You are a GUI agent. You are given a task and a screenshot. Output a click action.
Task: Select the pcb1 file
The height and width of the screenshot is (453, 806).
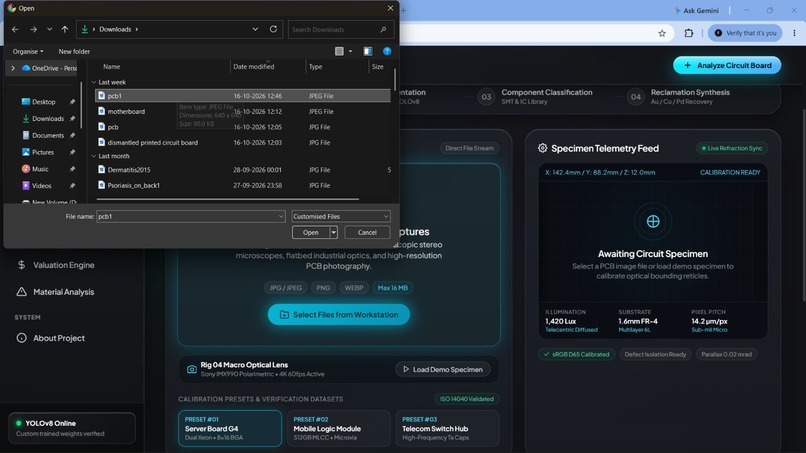(x=243, y=96)
